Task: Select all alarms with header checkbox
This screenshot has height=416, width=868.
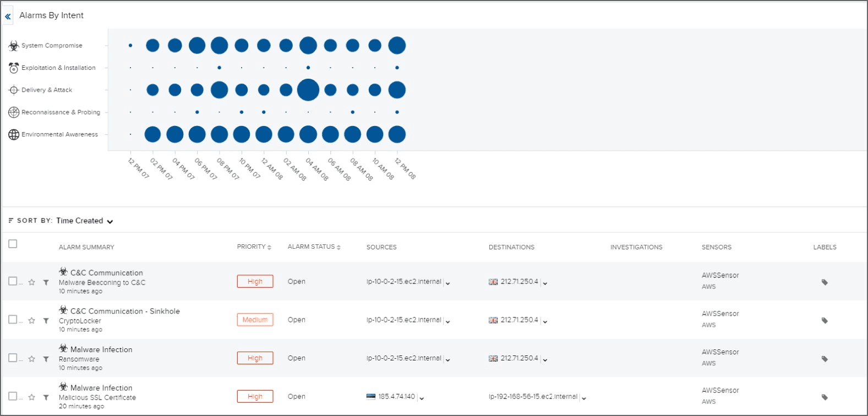Action: pyautogui.click(x=13, y=244)
